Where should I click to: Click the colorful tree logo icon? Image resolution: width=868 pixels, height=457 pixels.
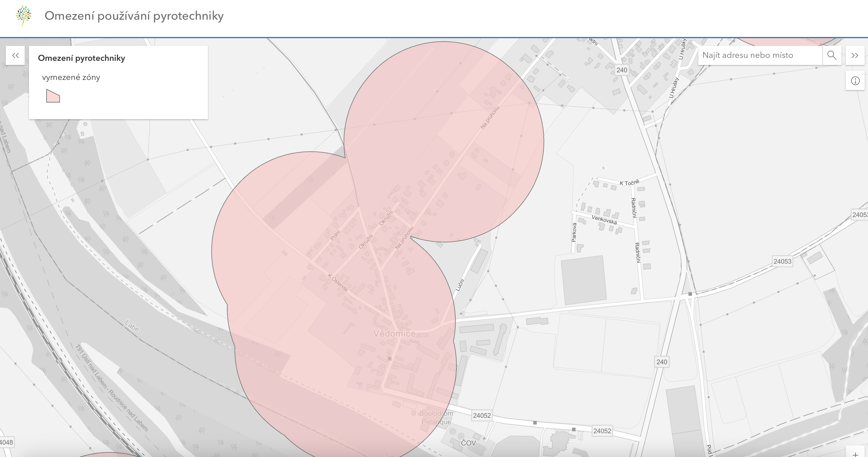24,16
